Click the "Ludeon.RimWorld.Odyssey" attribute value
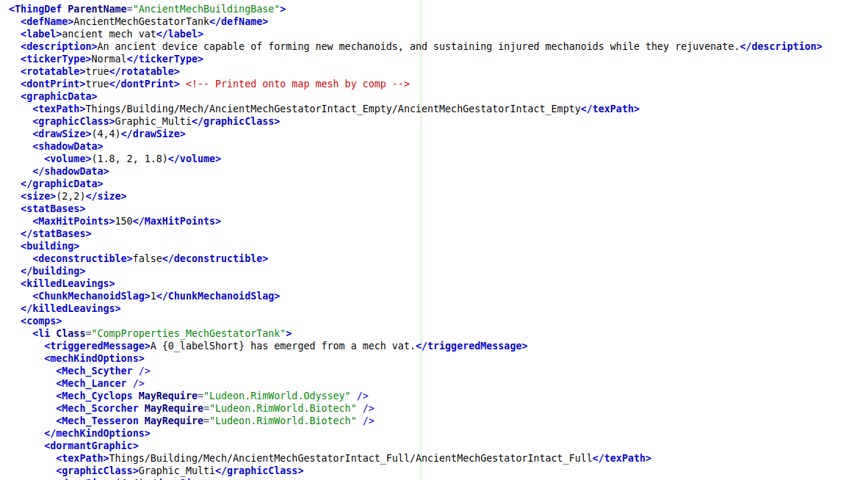868x480 pixels. (x=278, y=396)
